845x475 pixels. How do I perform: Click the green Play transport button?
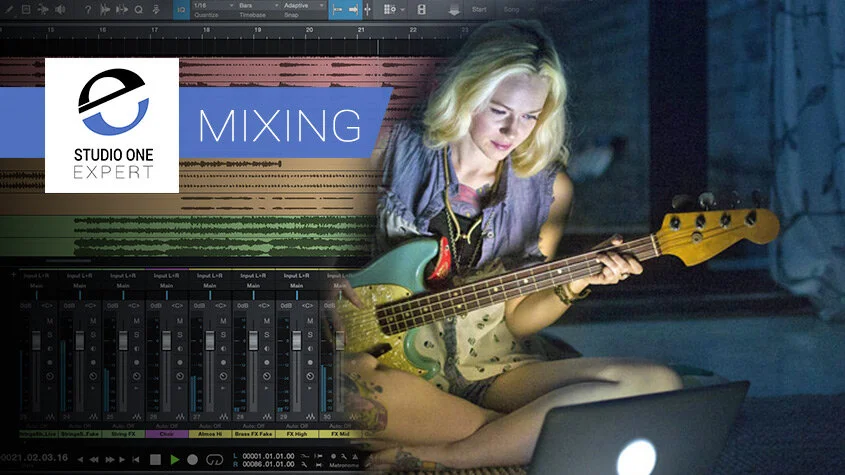[175, 460]
